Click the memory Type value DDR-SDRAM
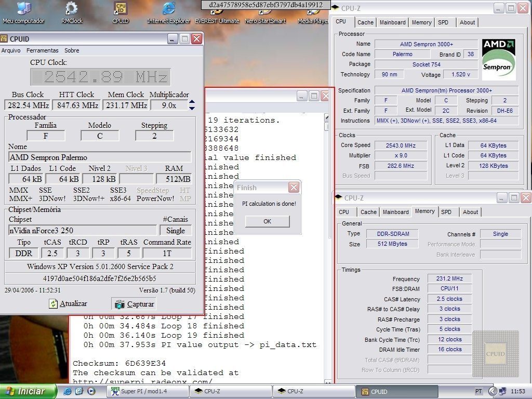This screenshot has height=399, width=532. [x=392, y=234]
